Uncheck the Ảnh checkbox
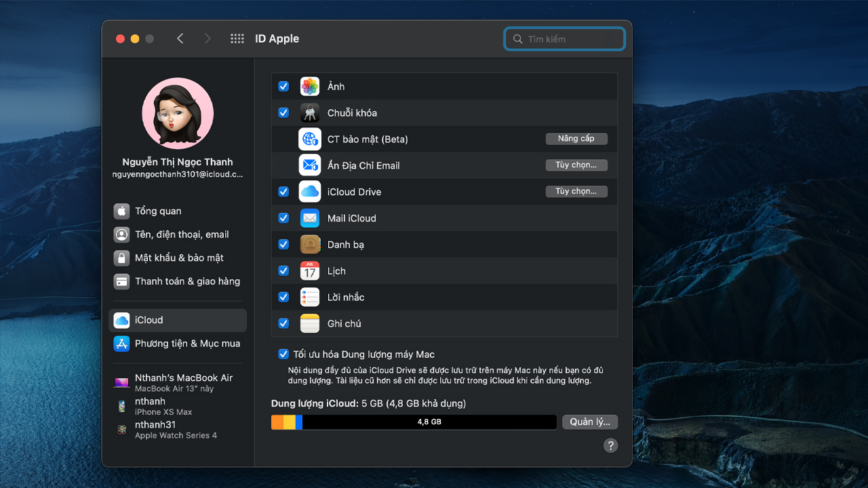868x488 pixels. pyautogui.click(x=283, y=86)
